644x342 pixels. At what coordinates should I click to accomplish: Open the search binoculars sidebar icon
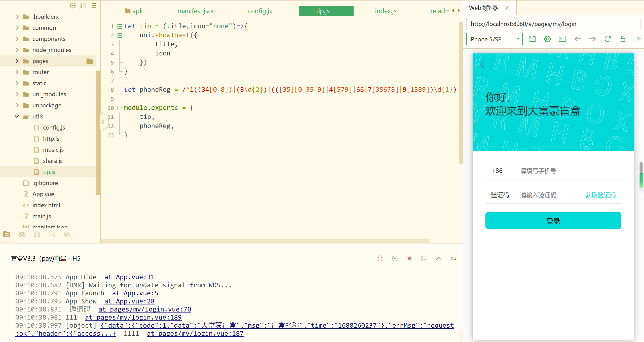pos(22,235)
